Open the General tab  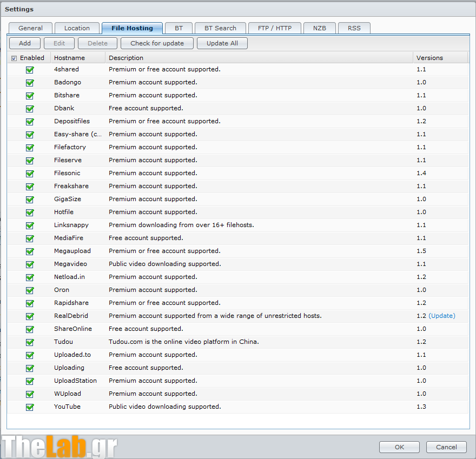point(30,28)
